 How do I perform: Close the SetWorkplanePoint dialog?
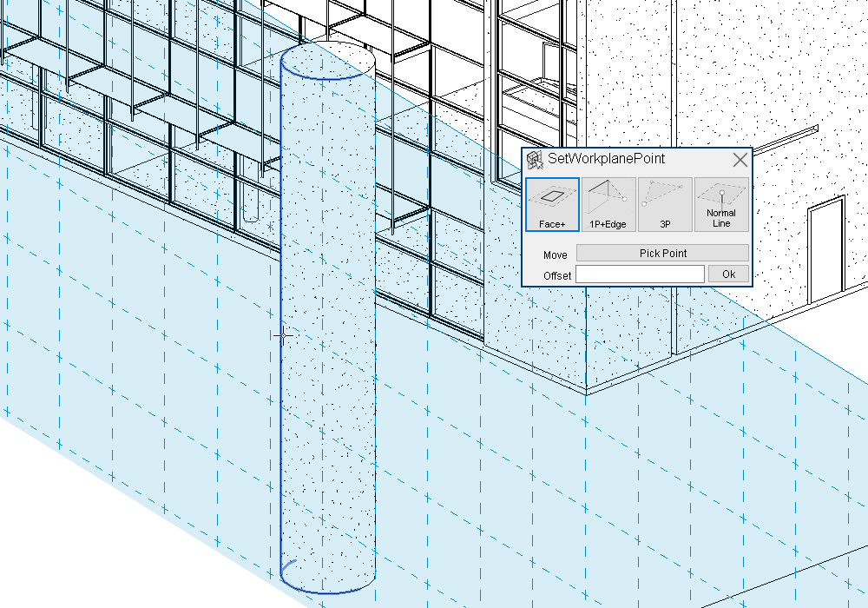740,160
